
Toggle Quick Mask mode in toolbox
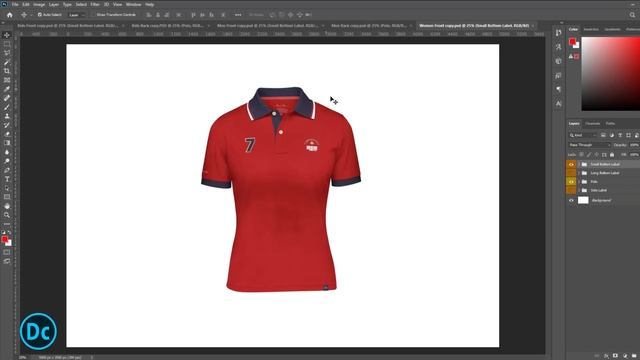(x=7, y=252)
